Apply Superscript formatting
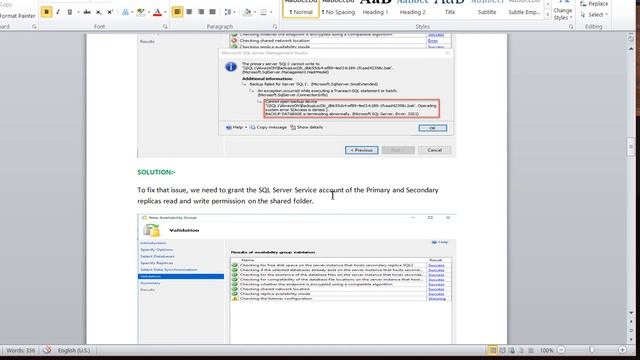 click(x=110, y=12)
